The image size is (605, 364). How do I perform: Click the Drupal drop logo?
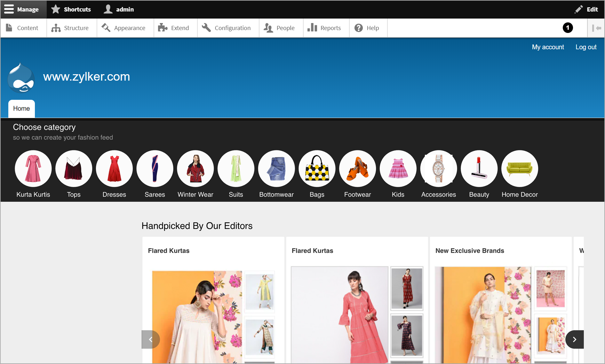pos(21,78)
